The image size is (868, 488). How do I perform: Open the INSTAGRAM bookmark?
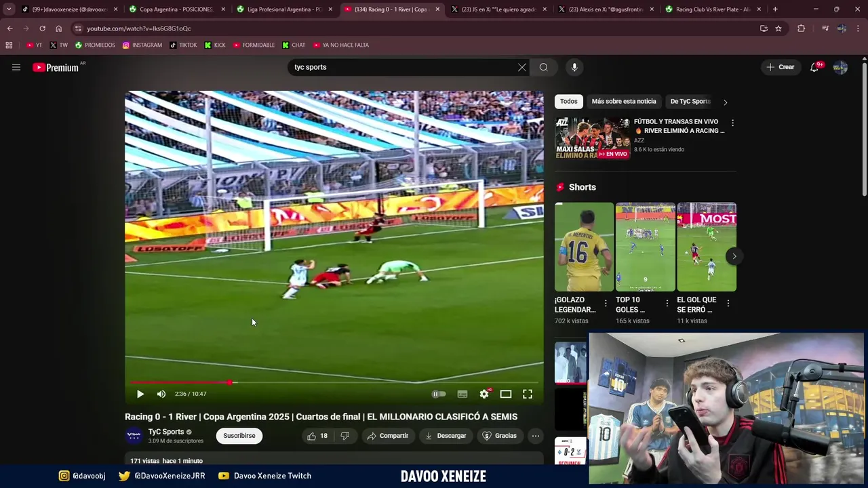point(142,45)
